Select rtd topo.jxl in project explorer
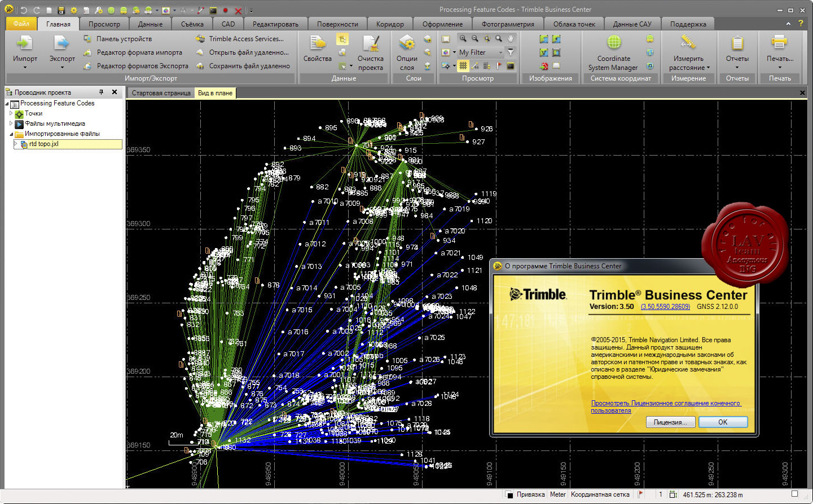Viewport: 813px width, 504px height. [67, 144]
